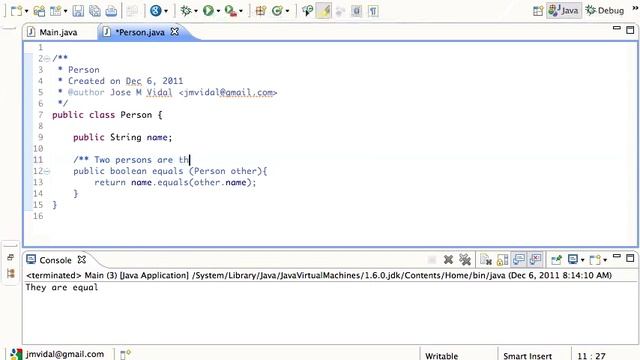Click 'return name.equals(other.name);' line
The image size is (640, 360).
coord(175,182)
